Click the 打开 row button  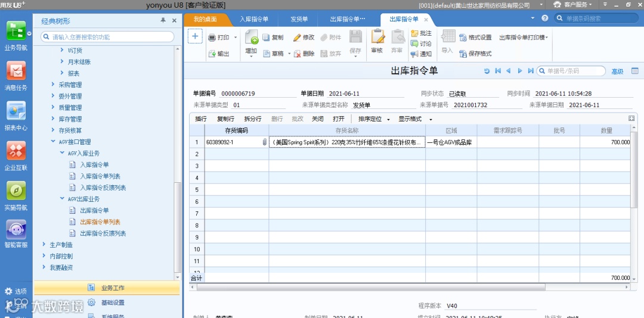click(x=339, y=119)
